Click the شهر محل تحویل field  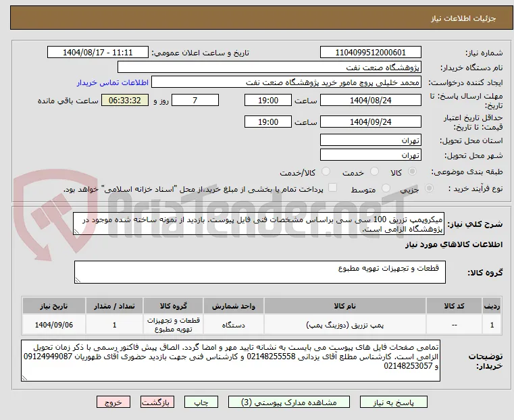370,155
